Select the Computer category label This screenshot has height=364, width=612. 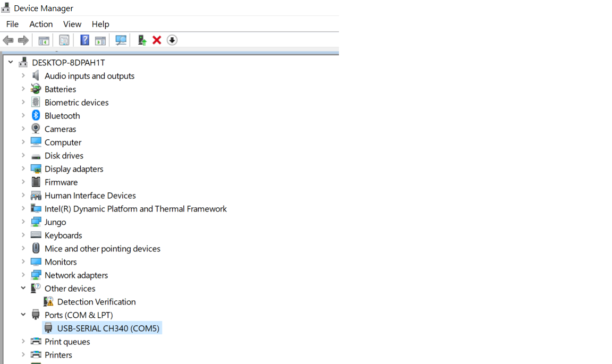63,142
